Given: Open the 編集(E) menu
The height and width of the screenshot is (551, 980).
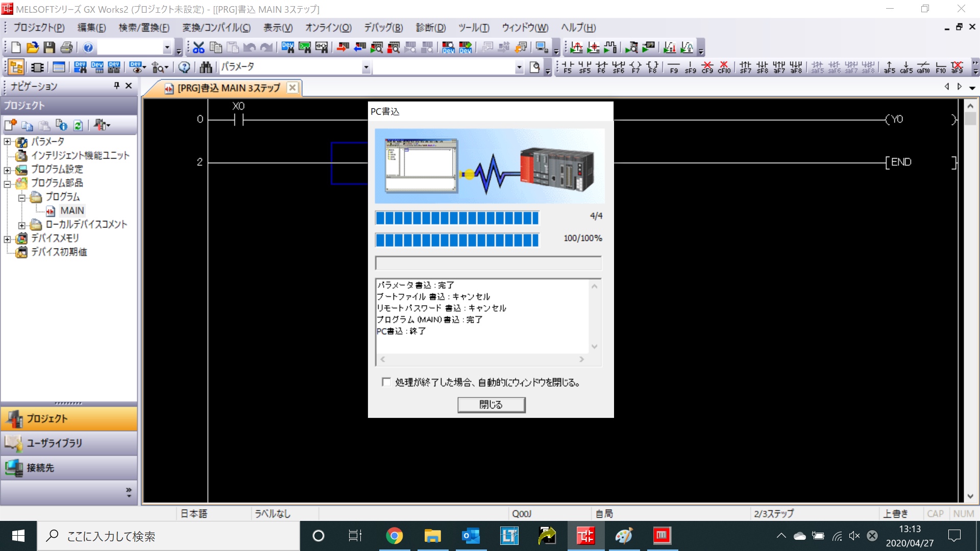Looking at the screenshot, I should pos(91,28).
